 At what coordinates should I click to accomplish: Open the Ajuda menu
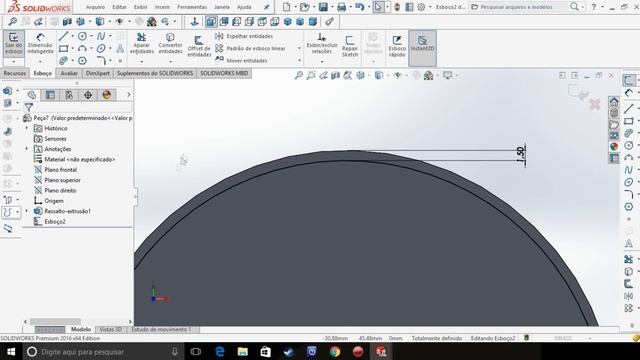(244, 7)
